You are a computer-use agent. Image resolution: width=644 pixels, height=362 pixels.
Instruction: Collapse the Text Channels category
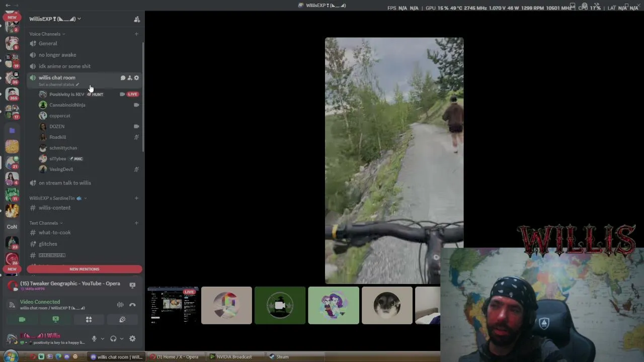46,223
